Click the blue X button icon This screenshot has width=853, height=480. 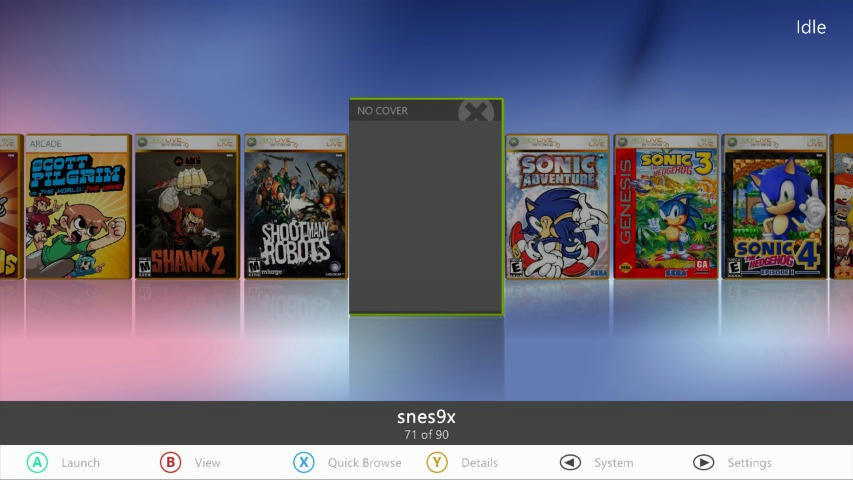(304, 463)
